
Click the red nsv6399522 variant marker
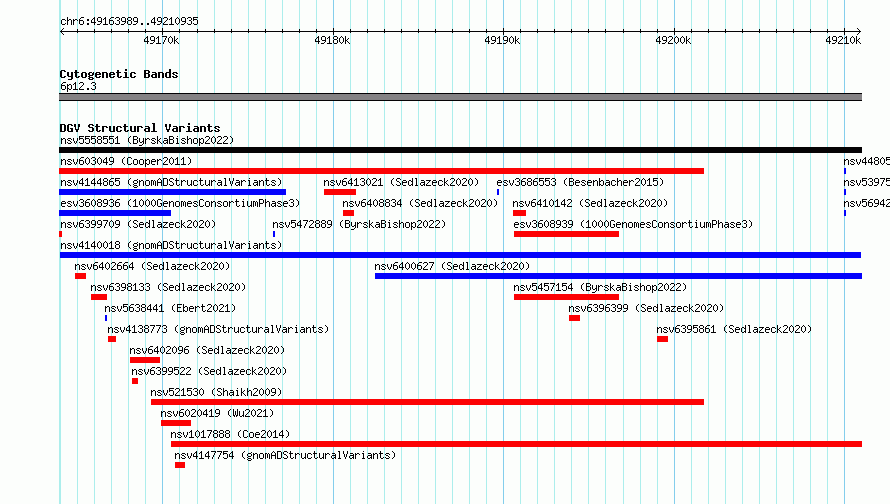point(135,381)
